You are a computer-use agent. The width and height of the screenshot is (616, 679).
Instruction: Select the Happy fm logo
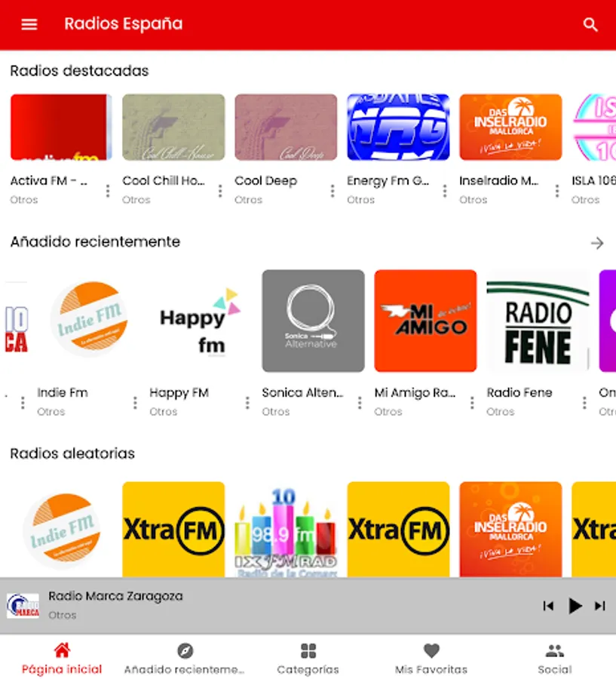pos(201,321)
